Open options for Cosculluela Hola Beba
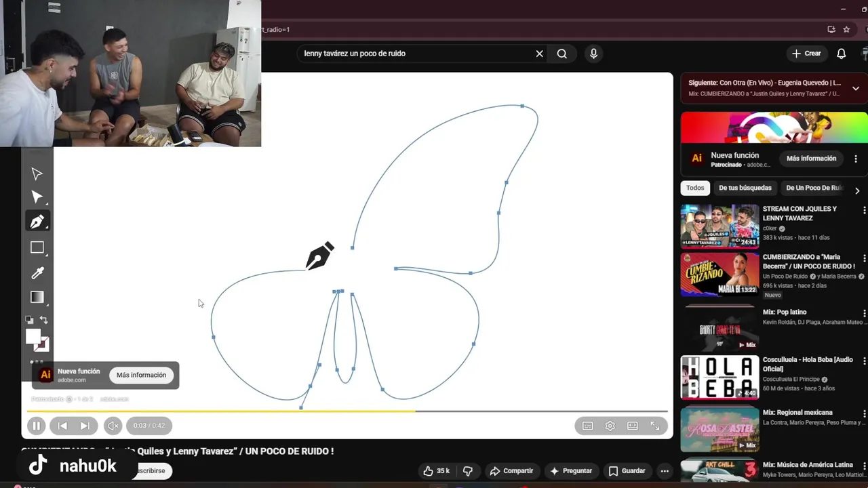 pyautogui.click(x=864, y=361)
